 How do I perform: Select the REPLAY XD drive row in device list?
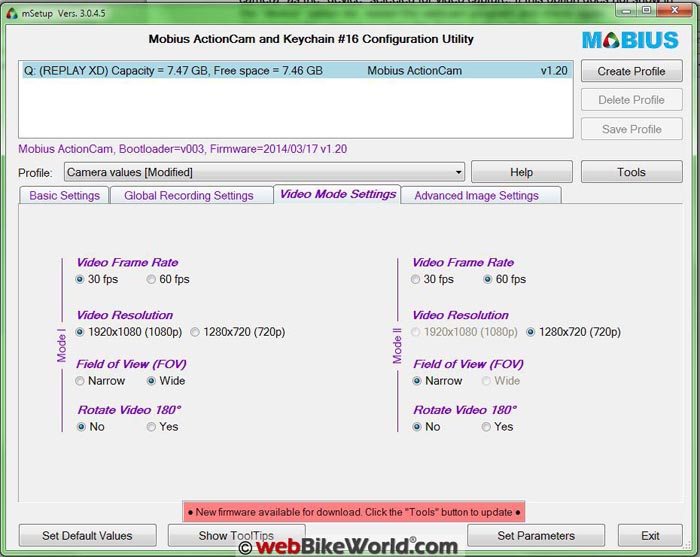pyautogui.click(x=296, y=71)
